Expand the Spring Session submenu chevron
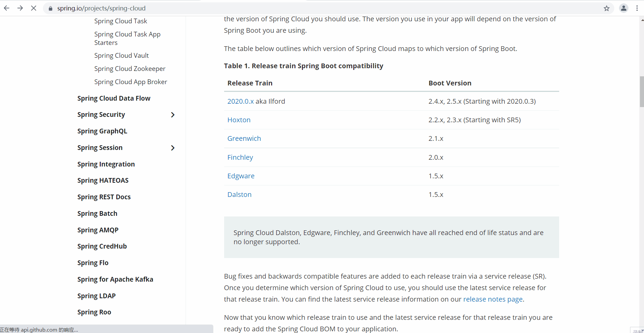 pos(173,148)
